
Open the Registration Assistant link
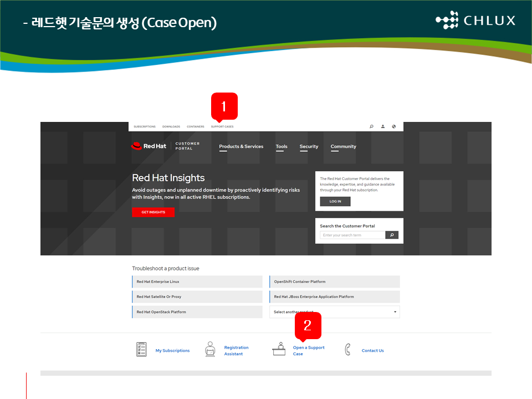[x=236, y=351]
